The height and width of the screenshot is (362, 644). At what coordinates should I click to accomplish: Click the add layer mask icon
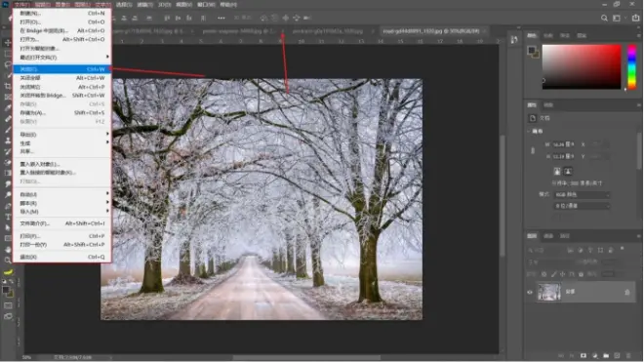tap(584, 355)
